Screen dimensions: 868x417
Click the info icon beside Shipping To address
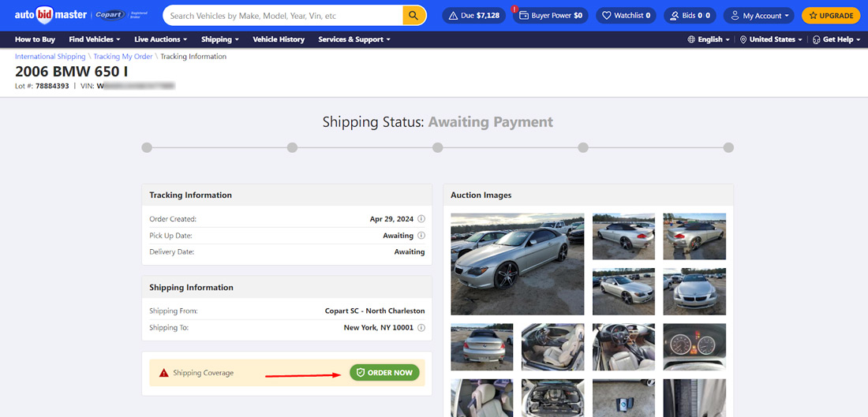[x=421, y=327]
